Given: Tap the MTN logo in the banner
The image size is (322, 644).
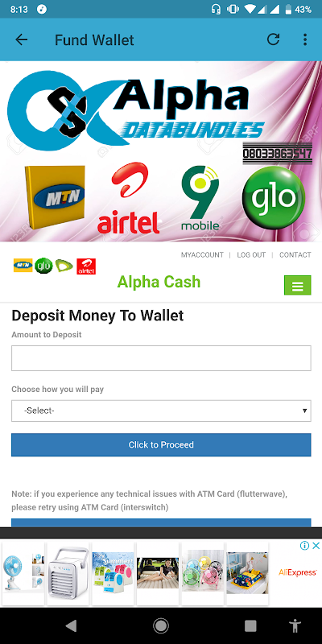Looking at the screenshot, I should tap(55, 197).
